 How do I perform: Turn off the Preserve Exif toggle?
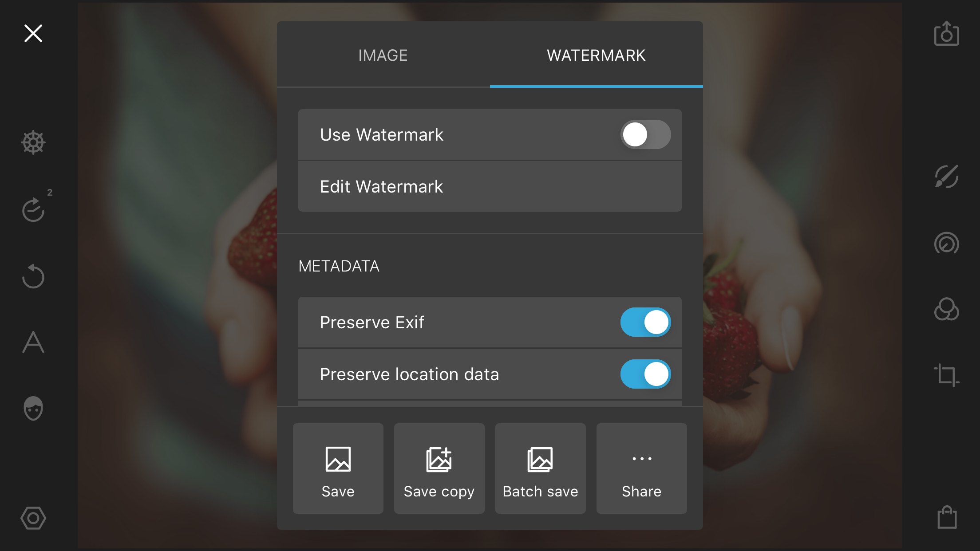point(645,322)
